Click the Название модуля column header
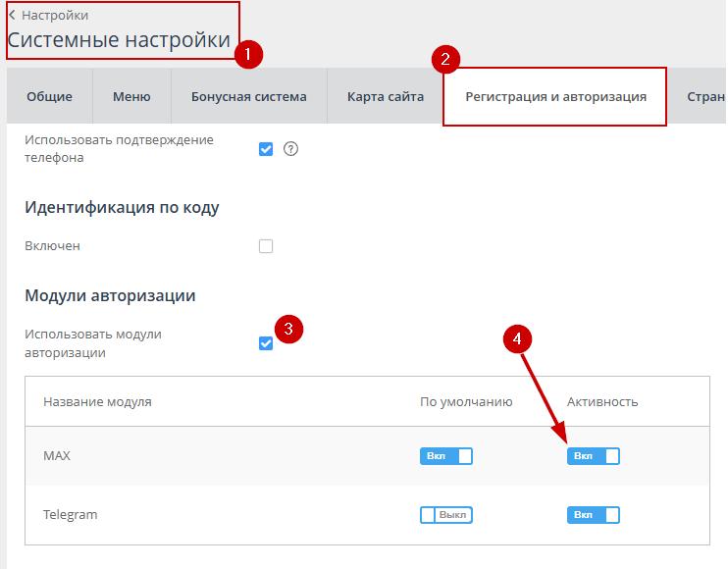728x569 pixels. 97,402
